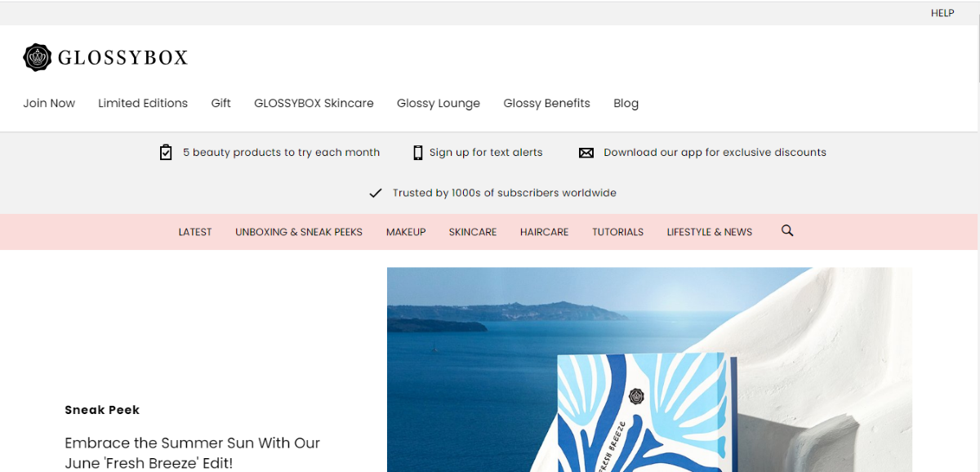Click the checkmark icon beside Trusted by 1000s
Image resolution: width=980 pixels, height=472 pixels.
click(376, 194)
